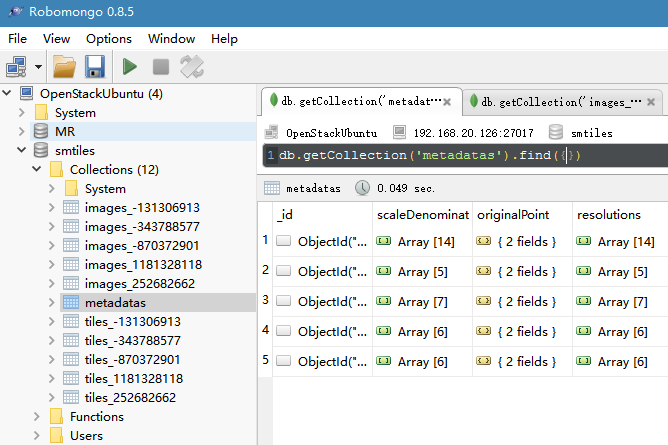The image size is (668, 445).
Task: Select the metadat getCollection tab
Action: pos(360,101)
